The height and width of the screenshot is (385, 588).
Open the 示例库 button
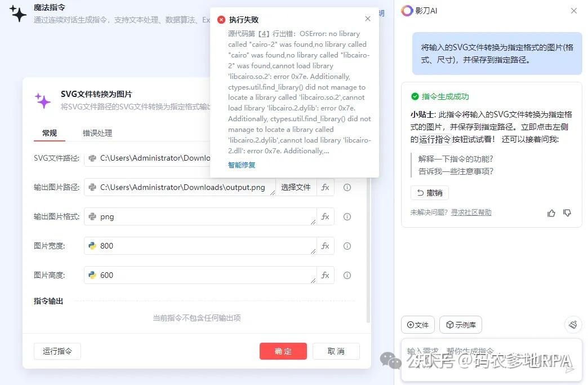(x=461, y=325)
